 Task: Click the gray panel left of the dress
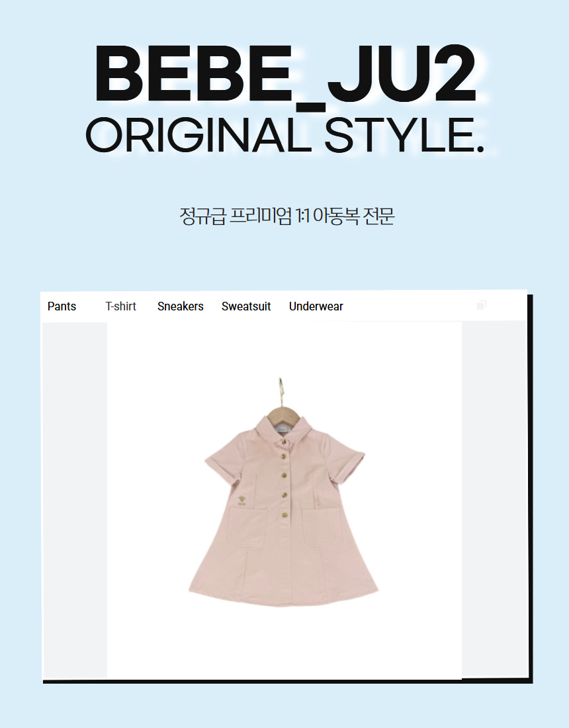[75, 500]
